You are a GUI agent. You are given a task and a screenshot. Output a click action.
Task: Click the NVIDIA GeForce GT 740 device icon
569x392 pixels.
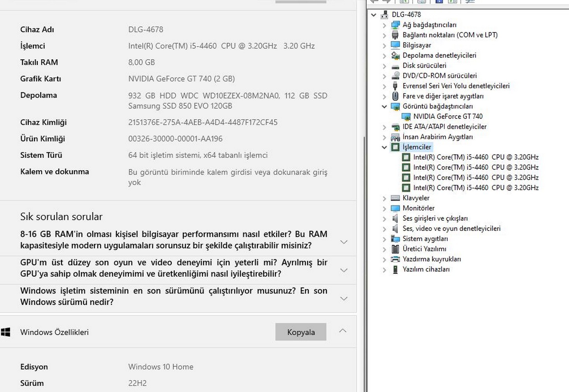click(406, 117)
